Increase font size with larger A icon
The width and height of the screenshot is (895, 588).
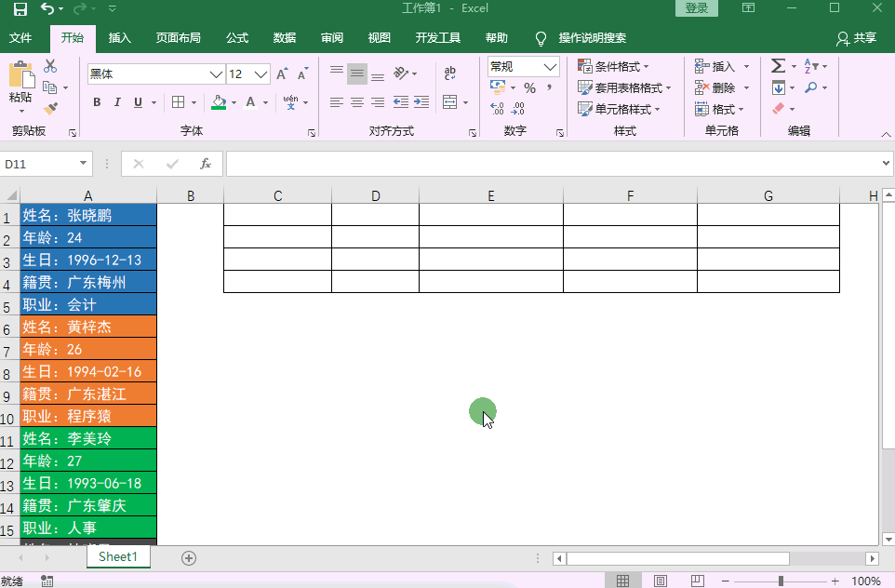point(281,74)
